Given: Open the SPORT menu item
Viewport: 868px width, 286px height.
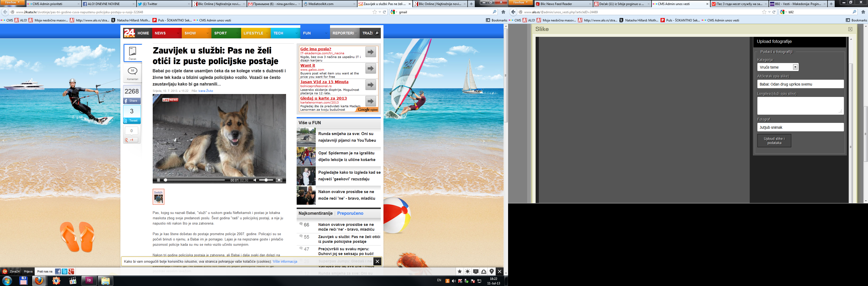Looking at the screenshot, I should click(221, 33).
